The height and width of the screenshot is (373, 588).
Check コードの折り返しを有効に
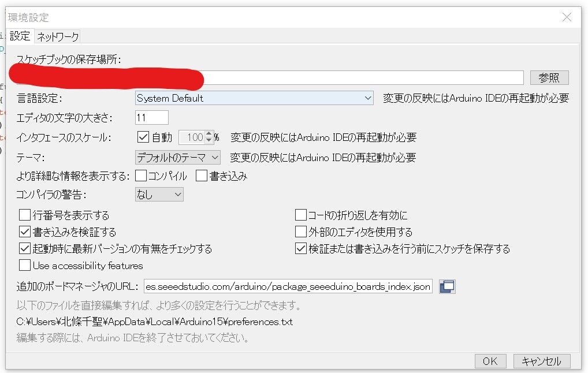[x=301, y=215]
